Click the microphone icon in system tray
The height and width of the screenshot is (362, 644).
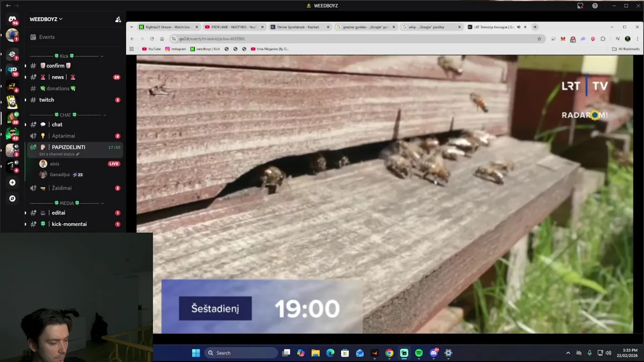point(589,353)
